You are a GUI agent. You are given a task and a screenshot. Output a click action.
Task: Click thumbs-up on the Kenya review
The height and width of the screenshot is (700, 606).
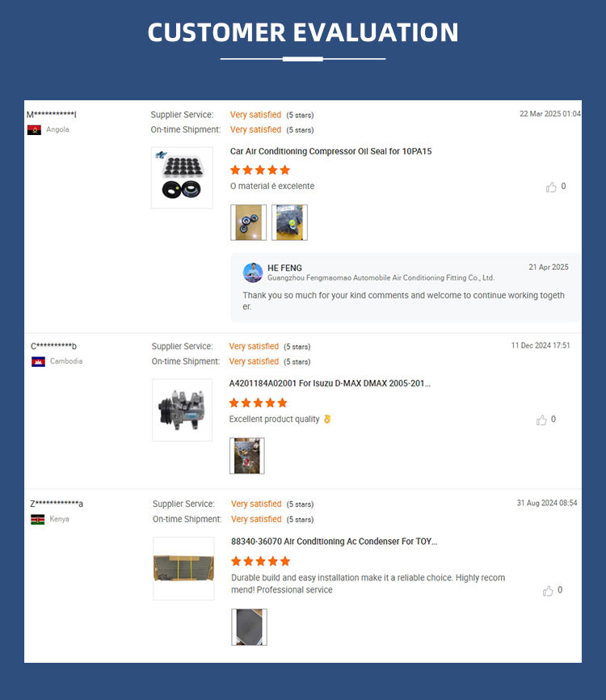(x=548, y=591)
